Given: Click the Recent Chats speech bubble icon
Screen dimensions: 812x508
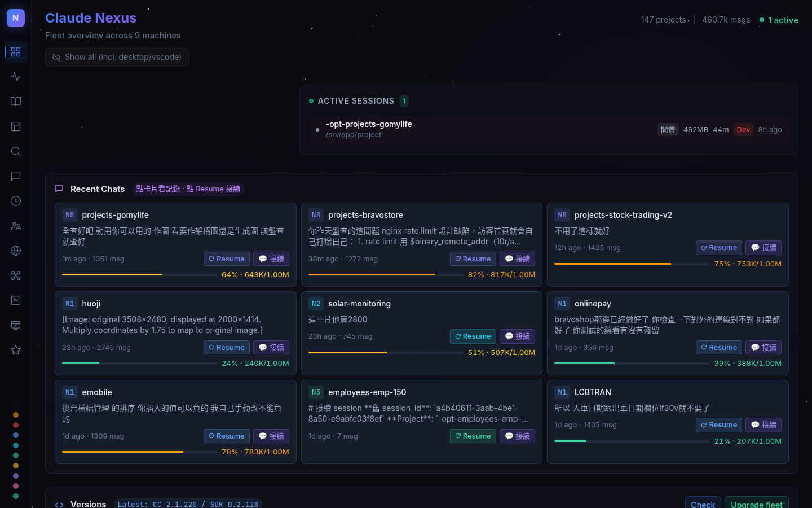Looking at the screenshot, I should 59,189.
